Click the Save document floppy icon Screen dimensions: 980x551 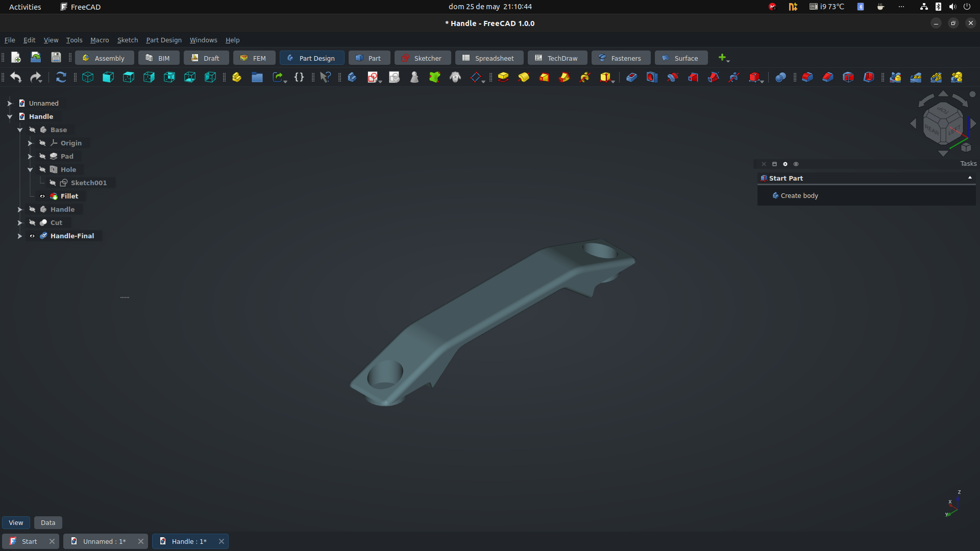pyautogui.click(x=56, y=57)
